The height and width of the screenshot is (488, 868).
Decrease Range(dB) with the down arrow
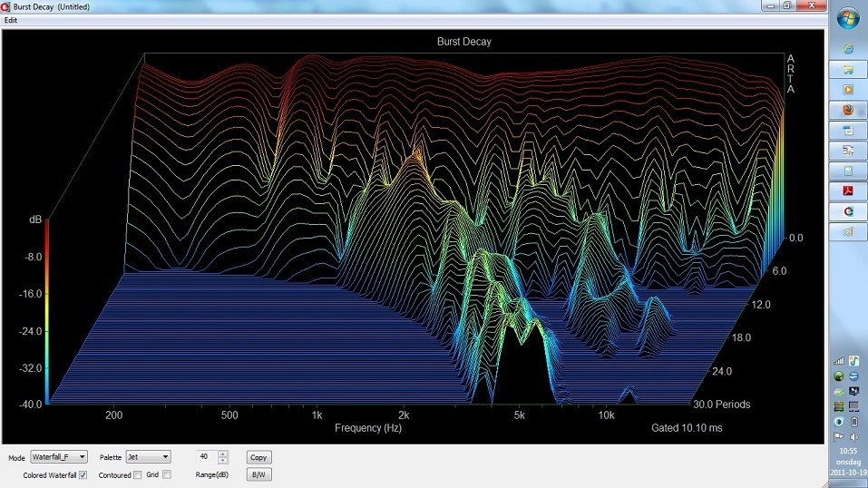222,460
